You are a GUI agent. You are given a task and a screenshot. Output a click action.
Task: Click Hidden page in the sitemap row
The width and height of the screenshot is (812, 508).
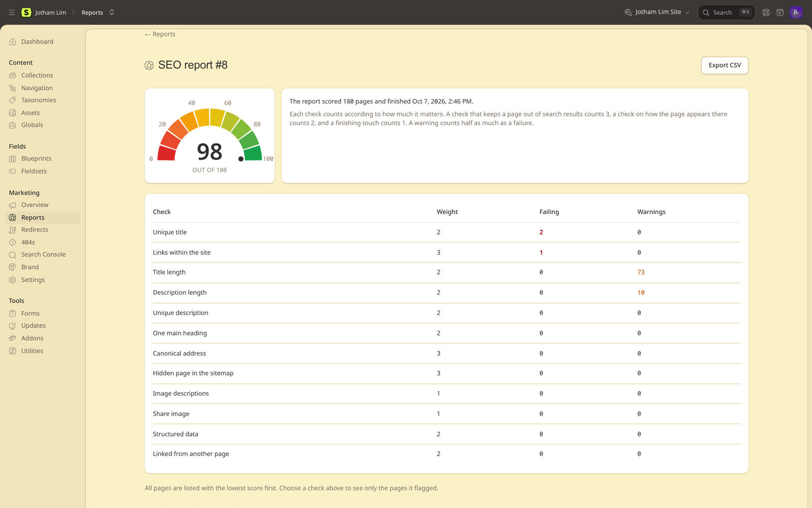point(447,373)
